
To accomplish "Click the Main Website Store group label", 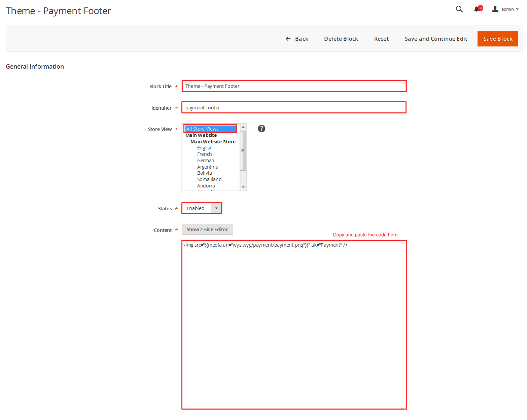I will [213, 142].
